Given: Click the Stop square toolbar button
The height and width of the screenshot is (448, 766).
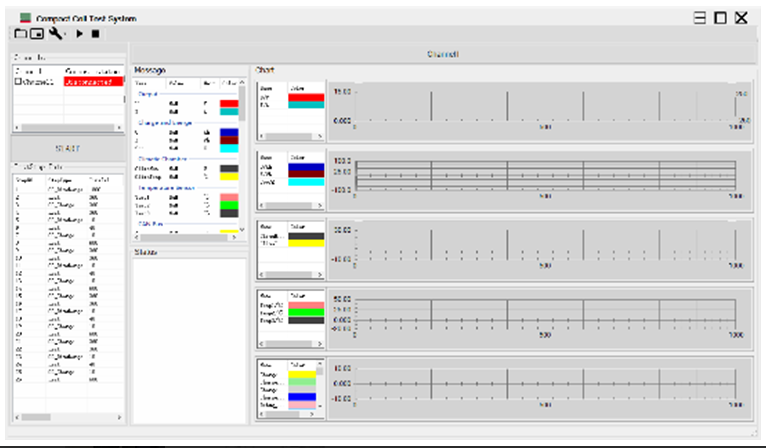Looking at the screenshot, I should point(96,34).
